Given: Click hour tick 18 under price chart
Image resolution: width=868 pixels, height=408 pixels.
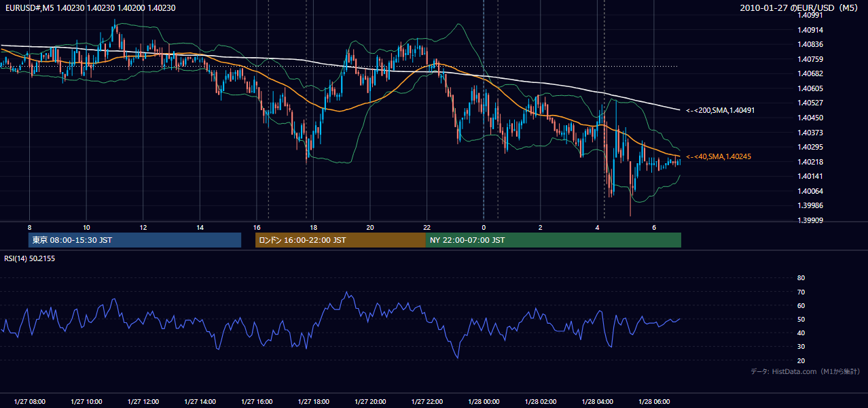Looking at the screenshot, I should click(313, 227).
